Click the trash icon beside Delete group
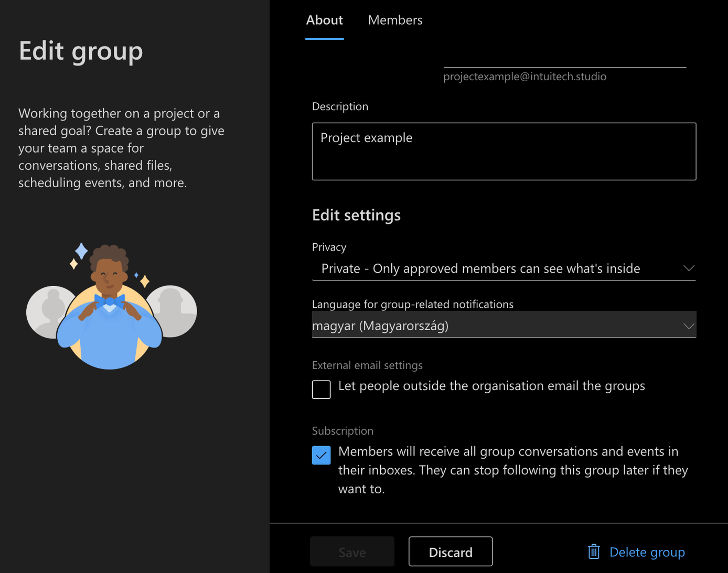Screen dimensions: 728x573 click(x=593, y=552)
